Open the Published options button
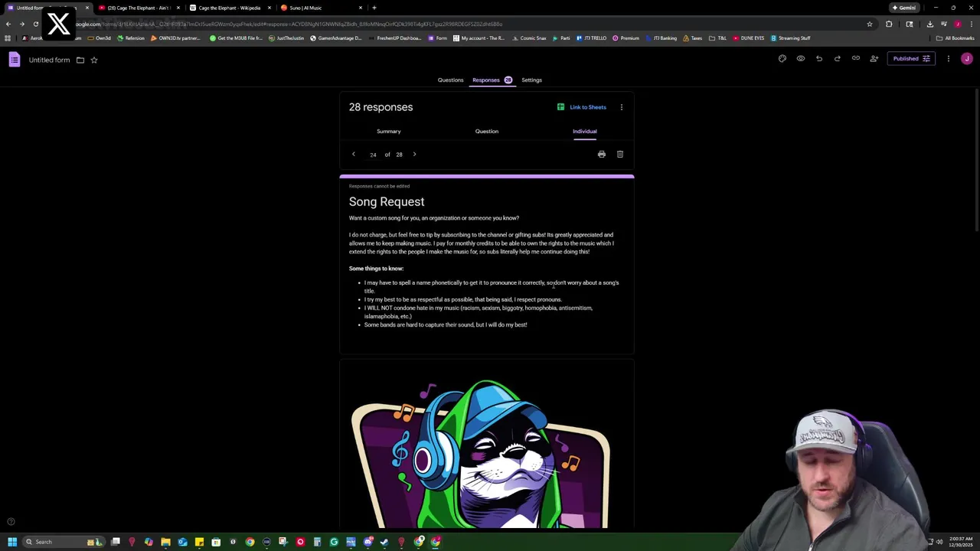 point(911,59)
